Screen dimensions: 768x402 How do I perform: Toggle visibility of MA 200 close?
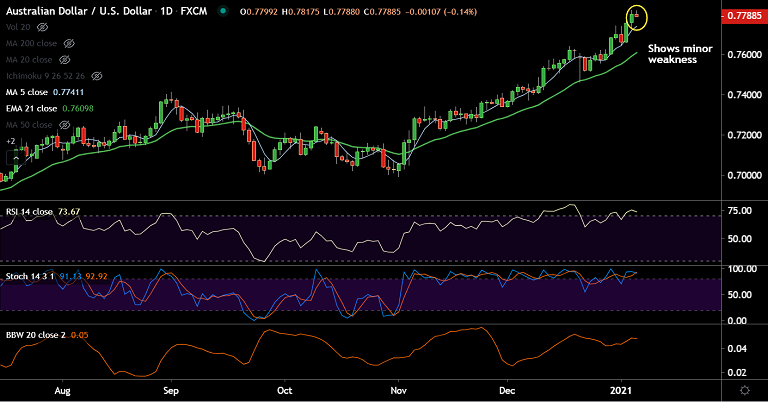pyautogui.click(x=69, y=43)
